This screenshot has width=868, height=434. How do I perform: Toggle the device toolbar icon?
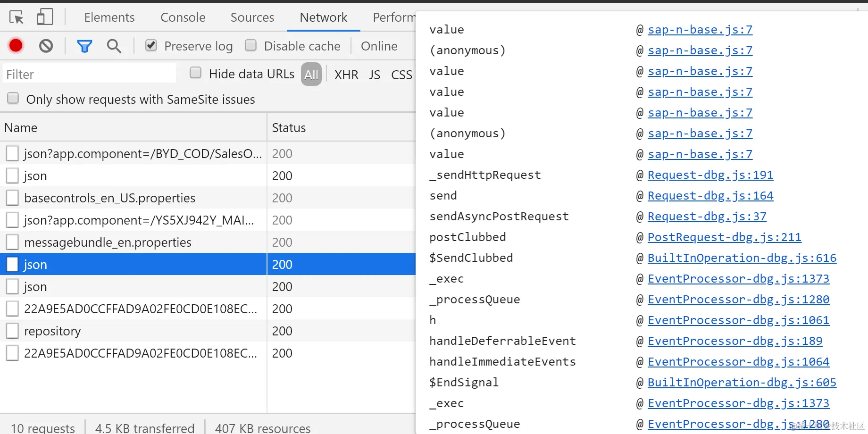pos(45,17)
